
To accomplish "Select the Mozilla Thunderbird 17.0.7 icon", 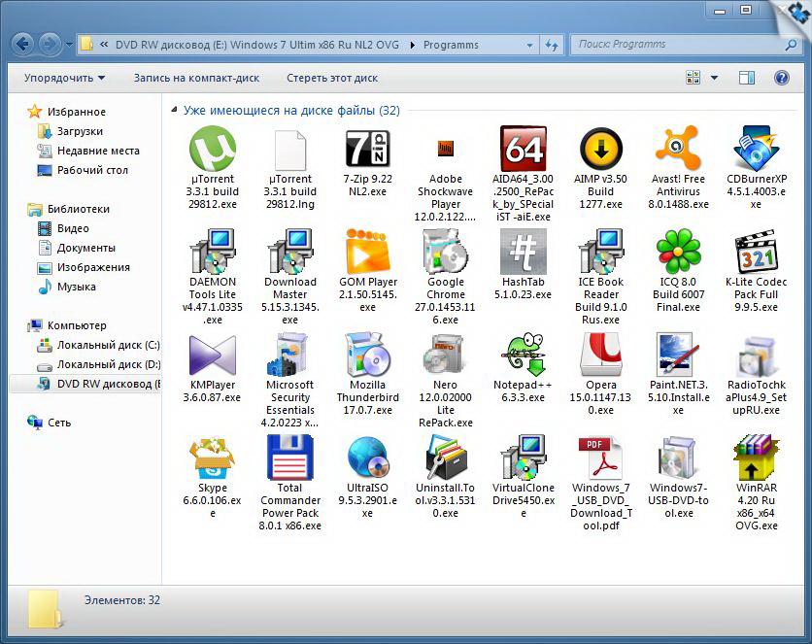I will tap(368, 356).
